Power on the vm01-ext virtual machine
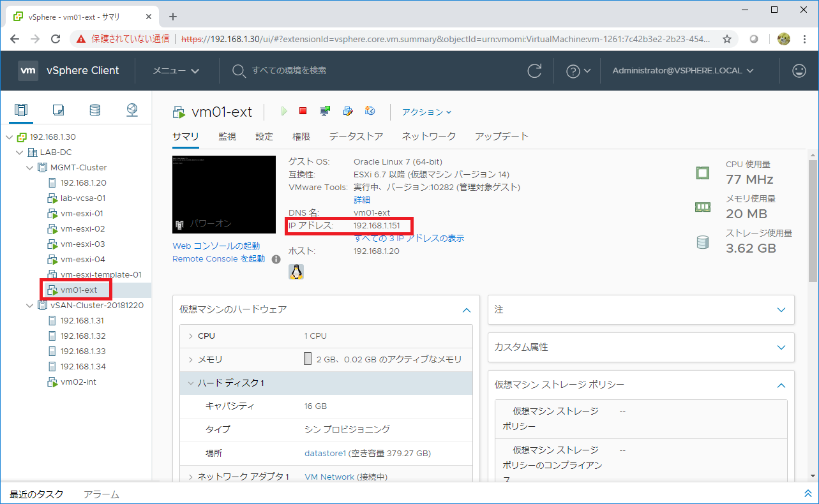This screenshot has width=819, height=504. 284,111
